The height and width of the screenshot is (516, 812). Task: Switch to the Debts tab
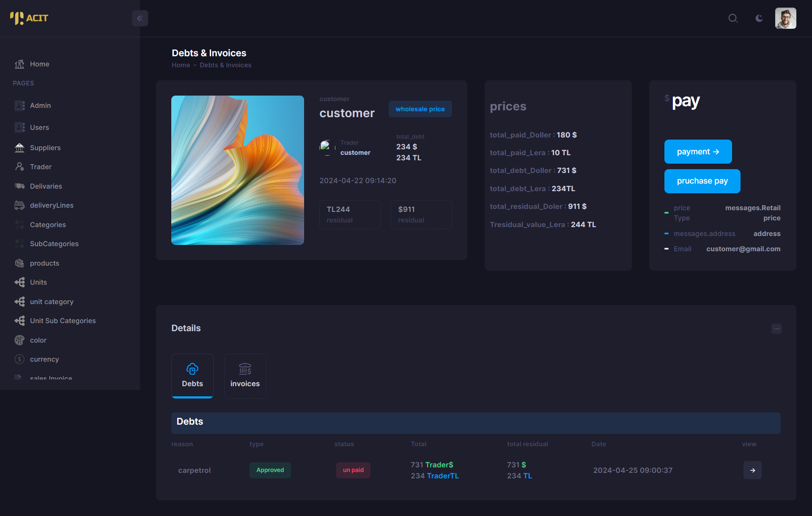[192, 376]
